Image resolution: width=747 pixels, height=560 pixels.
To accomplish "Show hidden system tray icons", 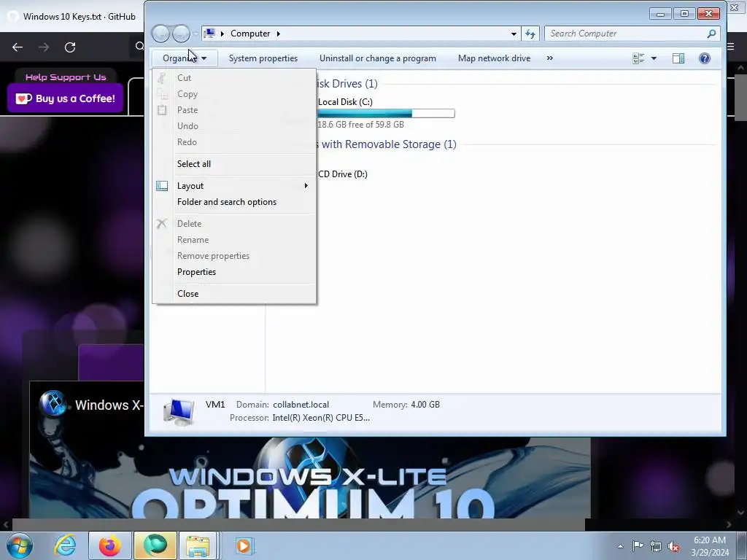I will (x=620, y=546).
